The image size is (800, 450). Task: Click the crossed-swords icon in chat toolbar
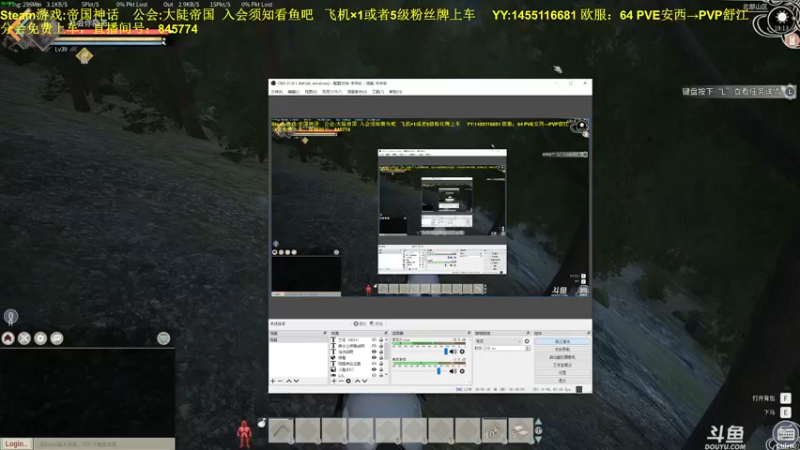[24, 338]
